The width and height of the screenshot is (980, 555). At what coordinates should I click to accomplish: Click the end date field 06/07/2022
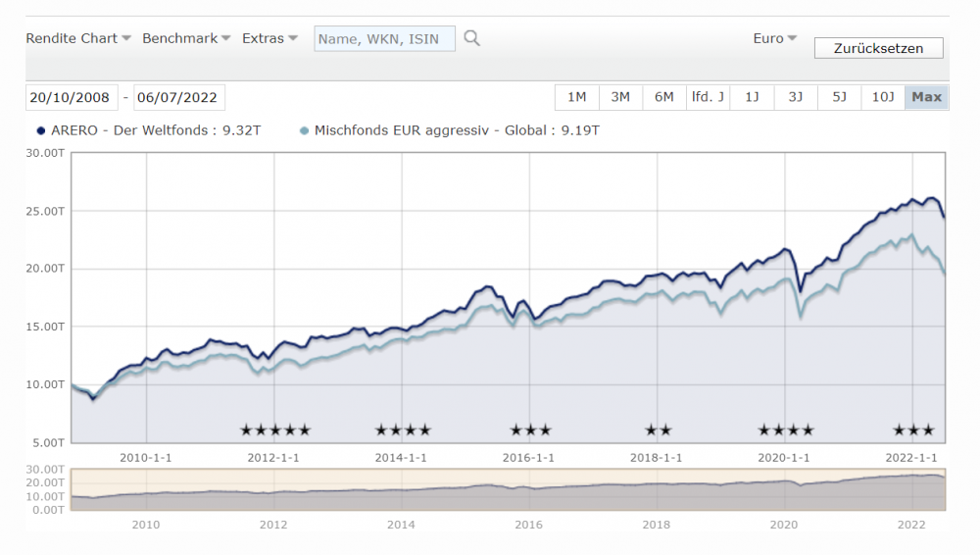[177, 98]
